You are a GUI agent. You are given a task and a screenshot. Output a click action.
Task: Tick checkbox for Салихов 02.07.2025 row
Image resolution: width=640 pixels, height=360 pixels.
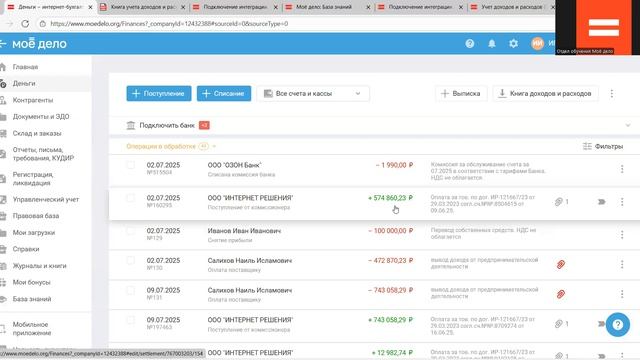point(131,260)
